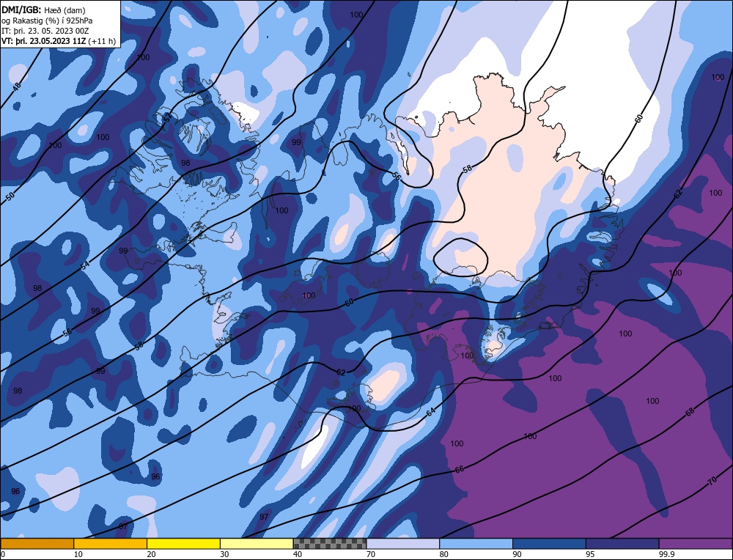Screen dimensions: 733x560
Task: Click the "68" contour label
Action: click(690, 411)
